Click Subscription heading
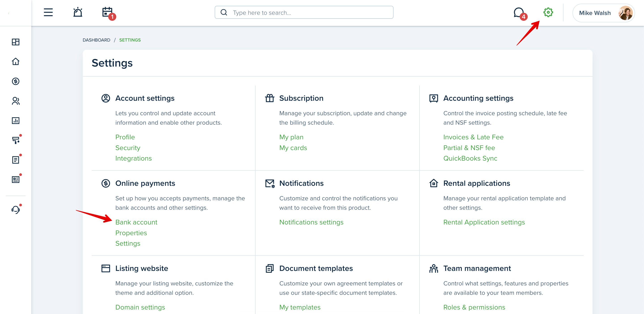The image size is (644, 314). point(301,98)
